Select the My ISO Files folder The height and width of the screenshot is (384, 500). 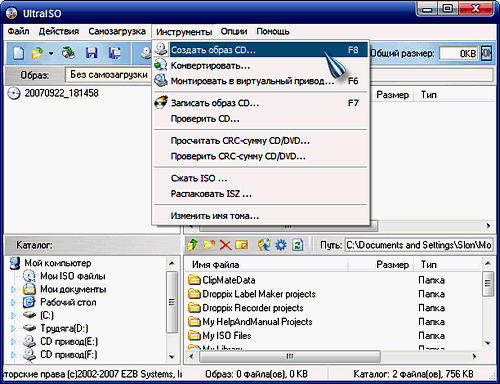(x=227, y=335)
